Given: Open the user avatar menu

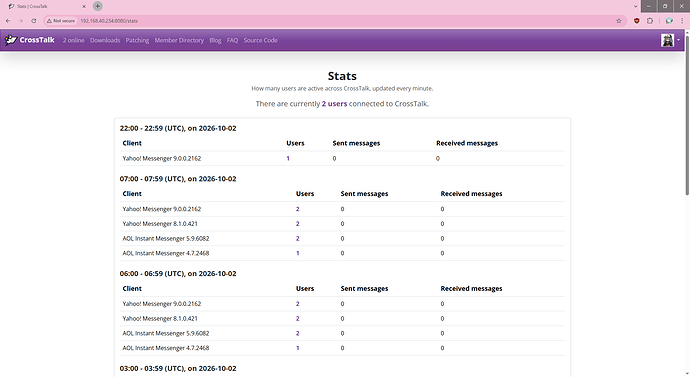Looking at the screenshot, I should click(670, 40).
